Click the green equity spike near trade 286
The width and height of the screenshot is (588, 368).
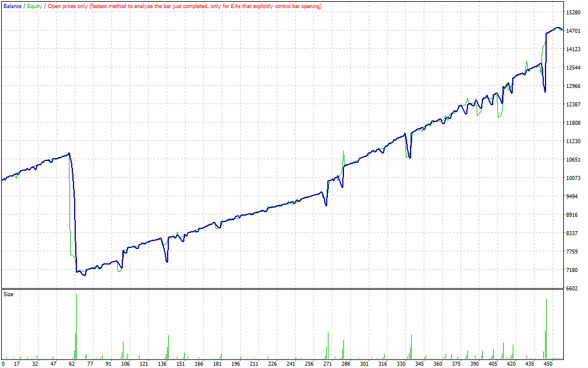coord(343,155)
